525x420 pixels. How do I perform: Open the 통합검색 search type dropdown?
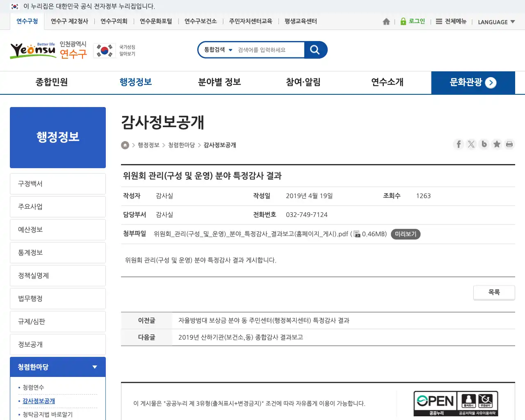coord(218,50)
